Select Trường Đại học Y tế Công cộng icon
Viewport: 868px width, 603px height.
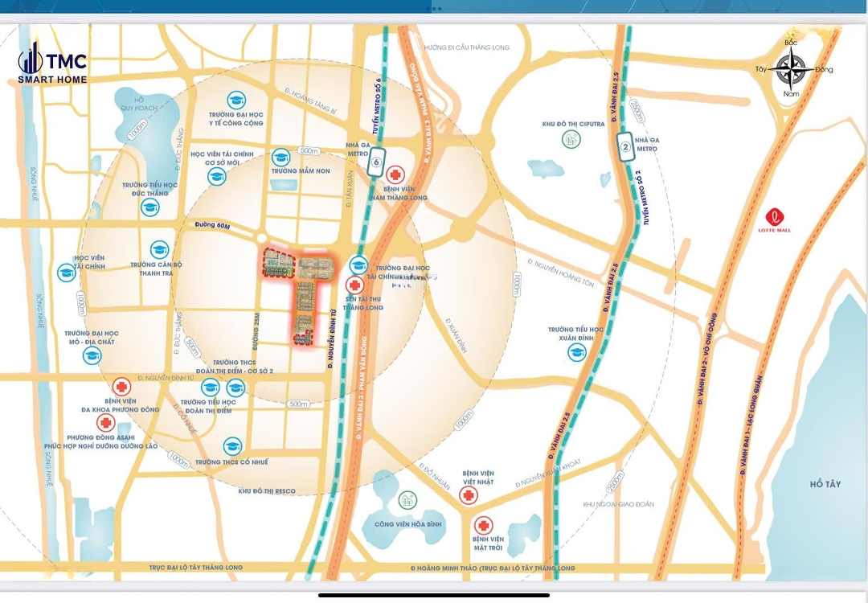pyautogui.click(x=236, y=100)
